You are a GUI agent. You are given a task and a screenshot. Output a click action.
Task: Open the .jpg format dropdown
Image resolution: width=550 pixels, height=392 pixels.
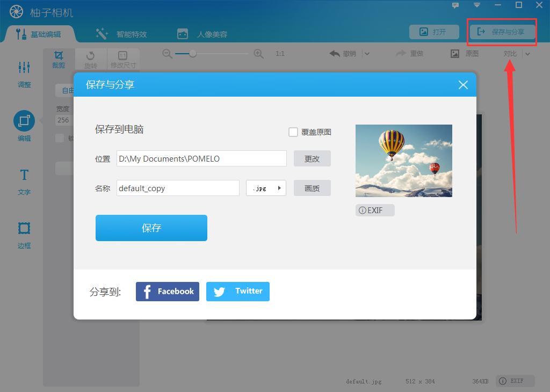[x=265, y=188]
